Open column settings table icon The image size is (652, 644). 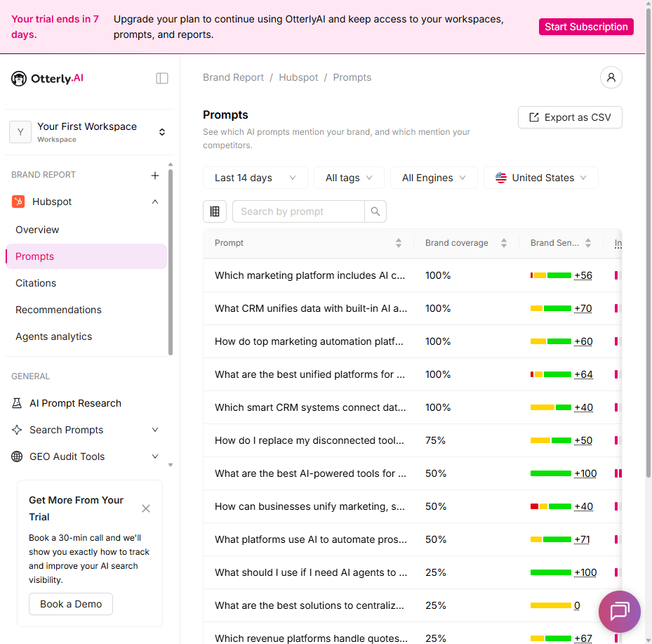click(215, 211)
